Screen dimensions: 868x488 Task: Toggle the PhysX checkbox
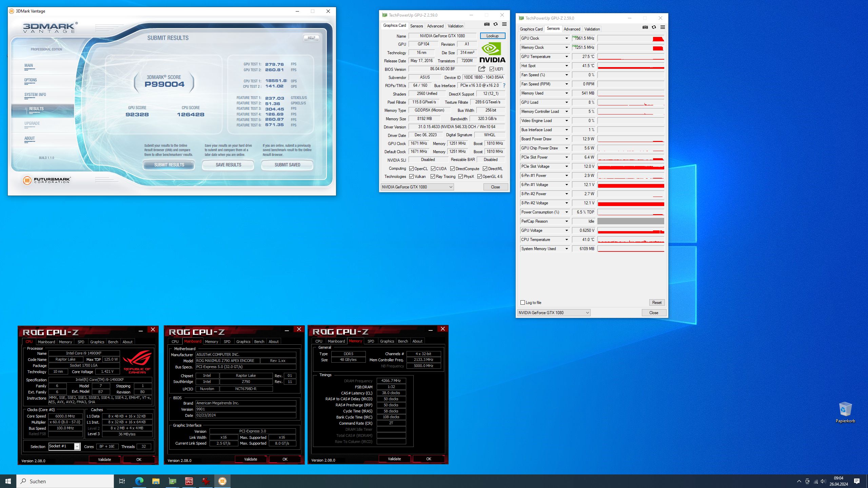[x=460, y=177]
